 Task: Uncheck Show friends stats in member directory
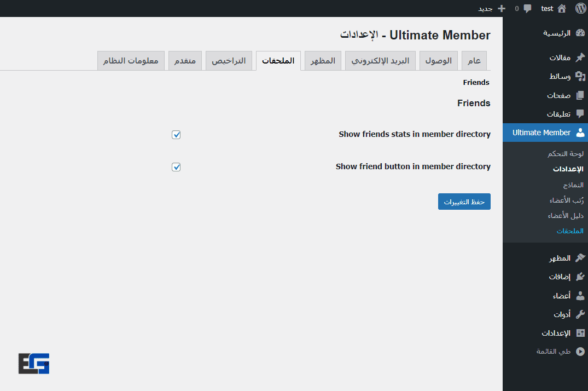(x=176, y=135)
